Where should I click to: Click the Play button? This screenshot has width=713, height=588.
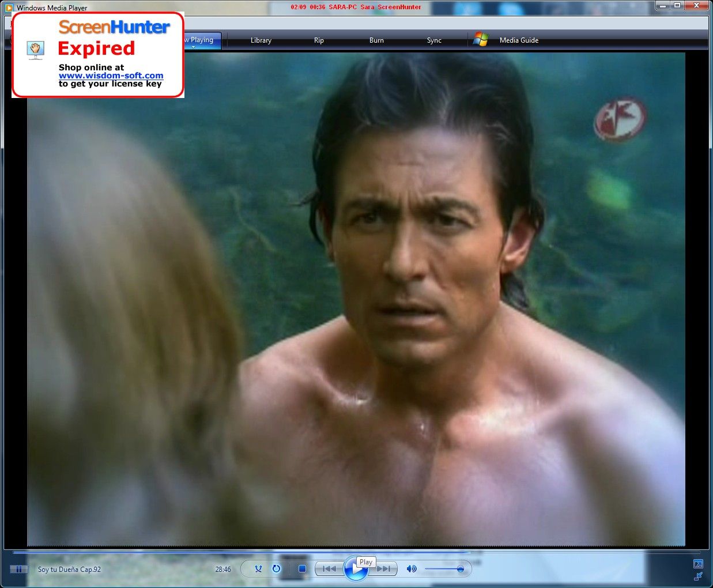(x=356, y=569)
